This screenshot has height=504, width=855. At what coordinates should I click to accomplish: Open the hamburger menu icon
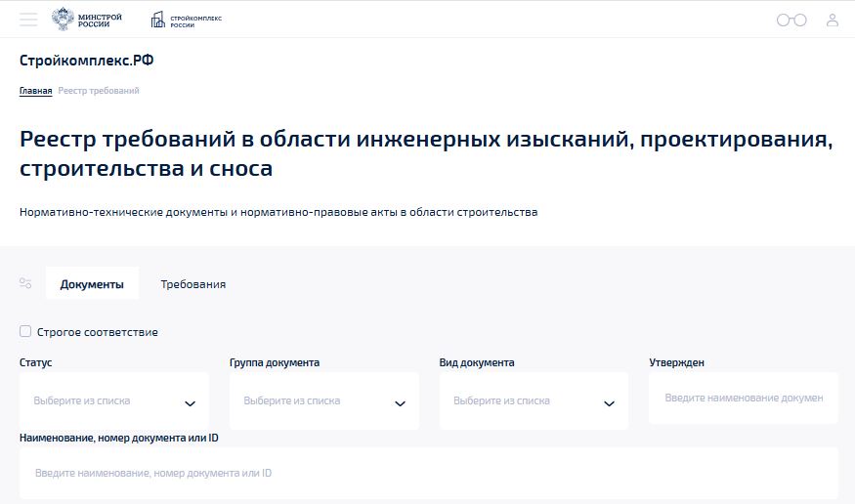[x=28, y=20]
